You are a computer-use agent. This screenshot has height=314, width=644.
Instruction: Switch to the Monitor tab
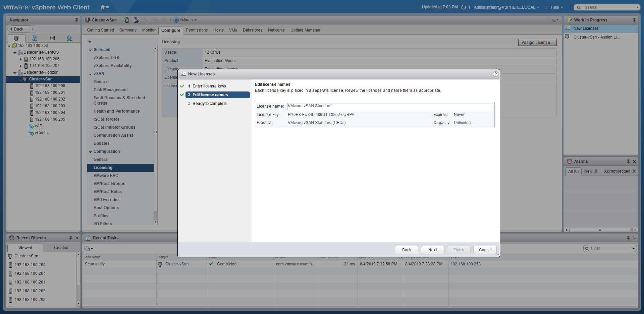click(149, 30)
